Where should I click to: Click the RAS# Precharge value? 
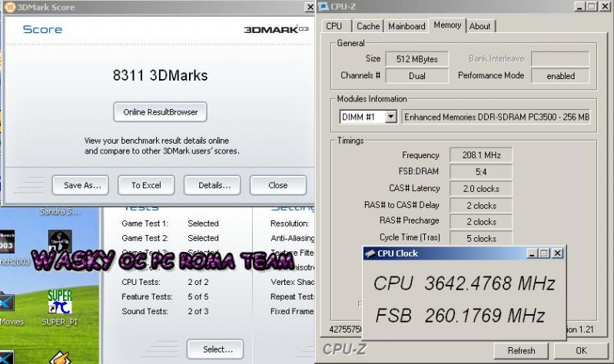coord(481,221)
